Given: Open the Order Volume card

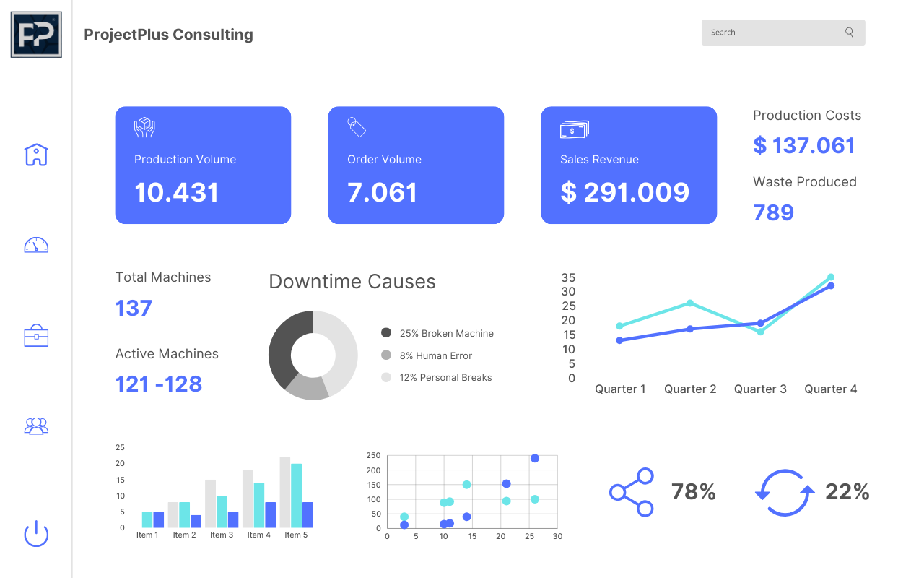Looking at the screenshot, I should pos(416,165).
